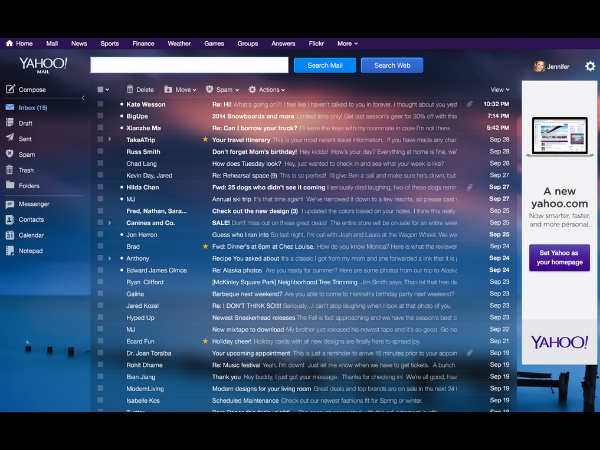
Task: Toggle star on TakeATrip travel itinerary email
Action: [205, 139]
